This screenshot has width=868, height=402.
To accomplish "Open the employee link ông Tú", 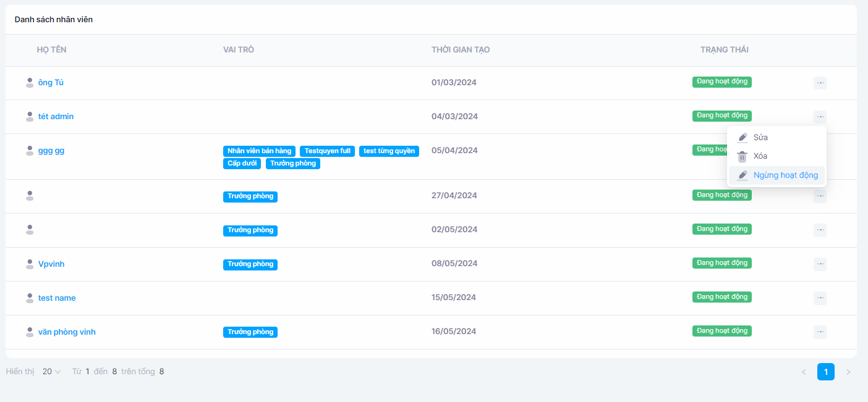I will (x=51, y=83).
